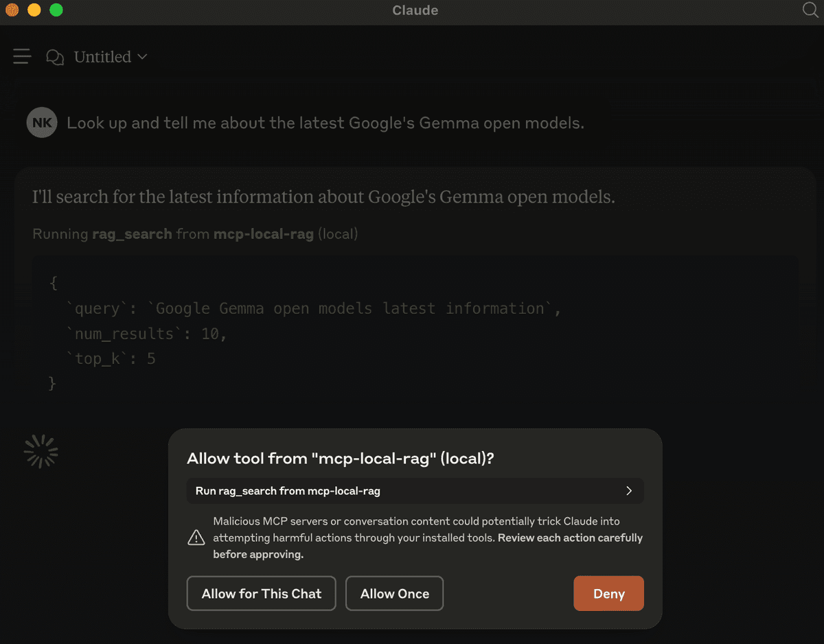Click the Allow Once button
Screen dimensions: 824x644
(395, 593)
